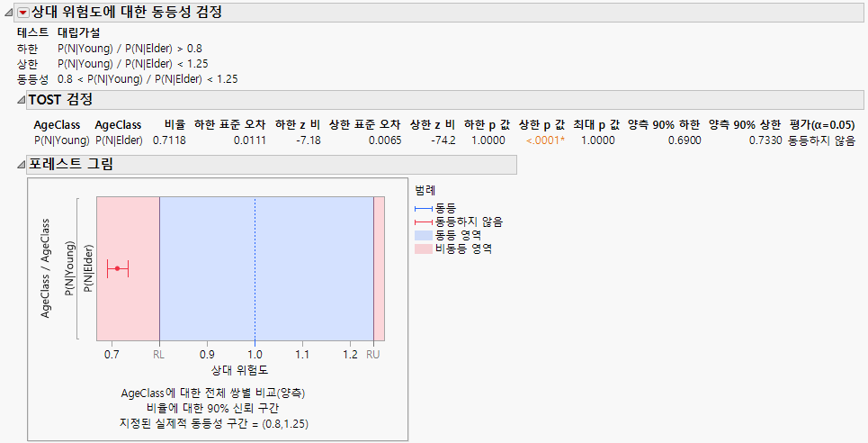This screenshot has width=868, height=443.
Task: Click the 하한 표준 오차 column header
Action: click(229, 125)
